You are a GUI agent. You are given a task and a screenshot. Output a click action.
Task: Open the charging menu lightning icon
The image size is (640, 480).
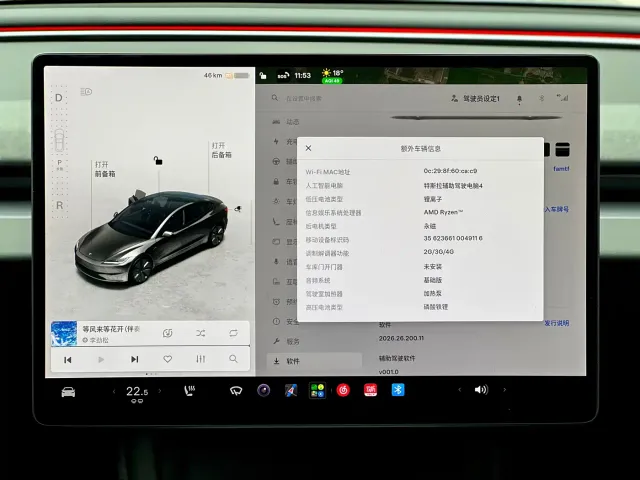(276, 142)
